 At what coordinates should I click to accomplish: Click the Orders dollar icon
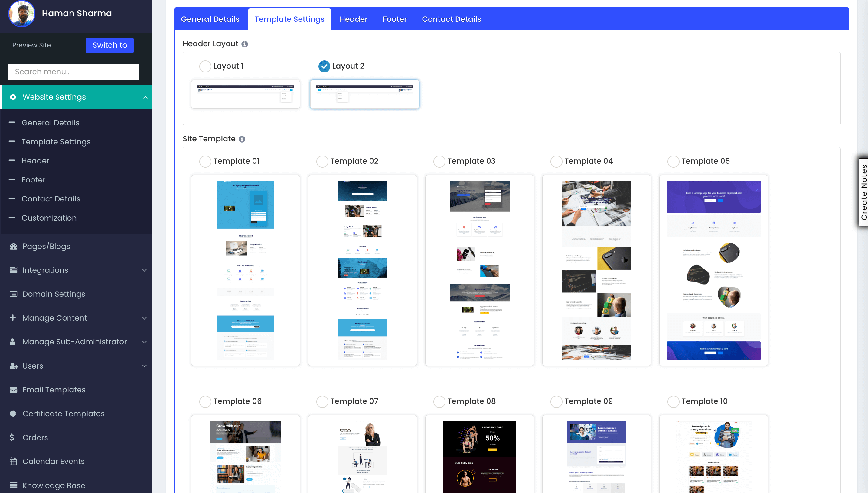[x=12, y=437]
